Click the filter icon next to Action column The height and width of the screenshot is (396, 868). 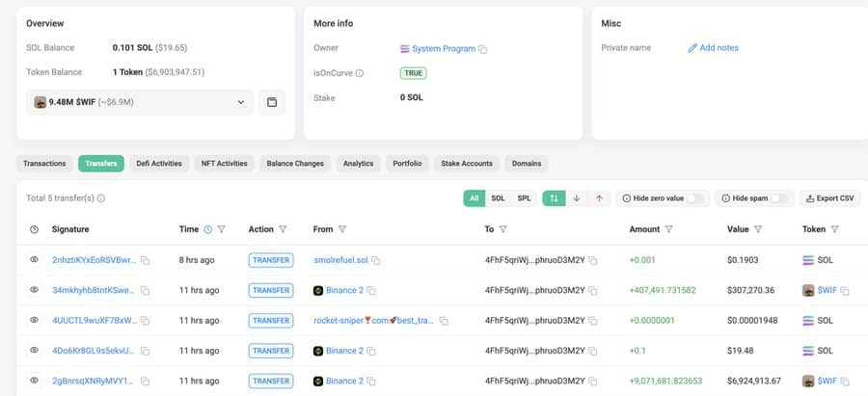283,229
